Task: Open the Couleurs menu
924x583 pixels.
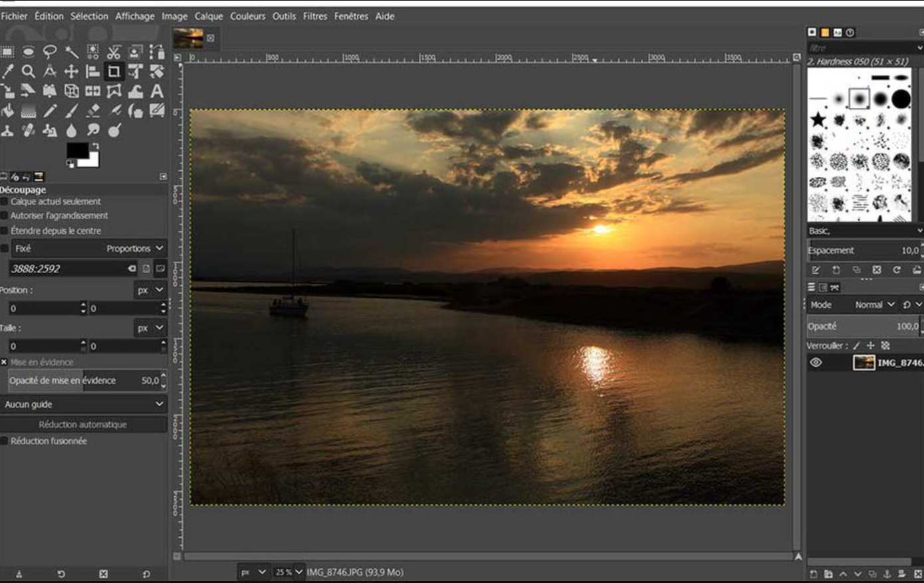Action: 248,16
